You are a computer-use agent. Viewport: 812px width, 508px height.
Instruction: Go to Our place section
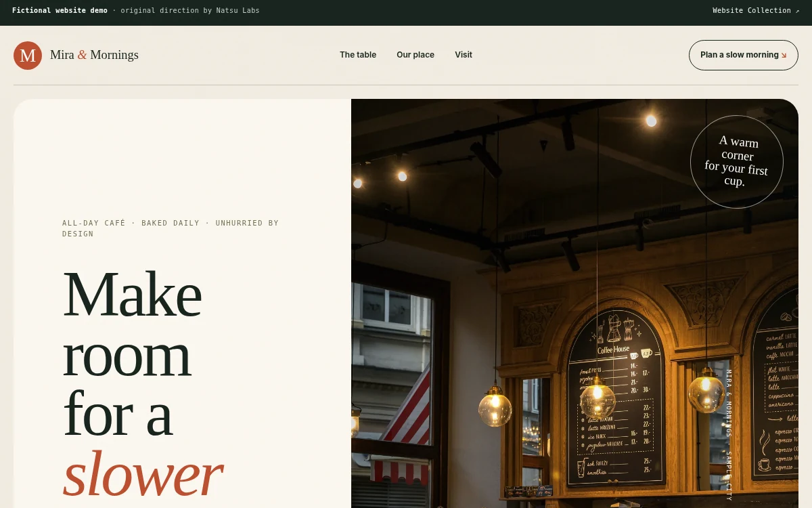pos(415,55)
